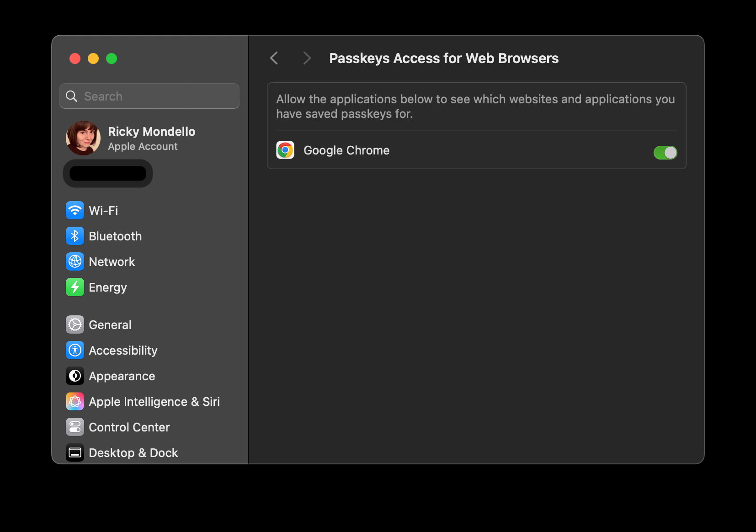This screenshot has width=756, height=532.
Task: Open the Ricky Mondello Apple Account
Action: click(x=151, y=138)
